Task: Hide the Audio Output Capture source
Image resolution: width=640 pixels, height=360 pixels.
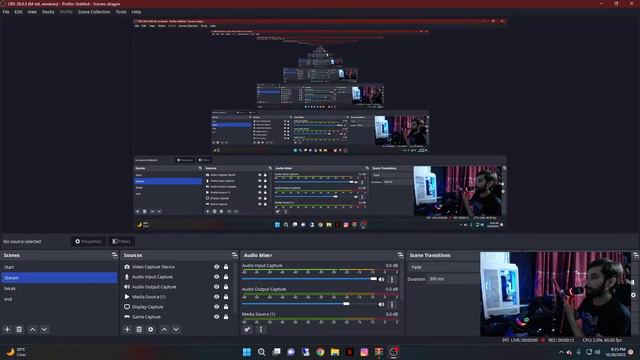Action: tap(216, 287)
